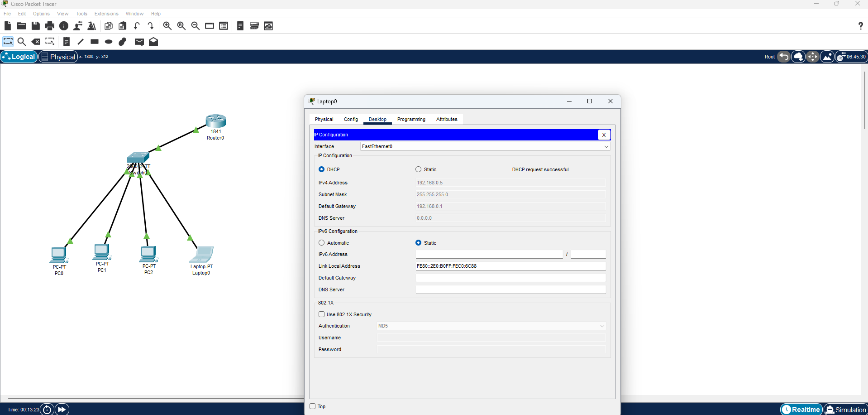Click the environment time 06:45:30 button
This screenshot has width=868, height=415.
(851, 57)
